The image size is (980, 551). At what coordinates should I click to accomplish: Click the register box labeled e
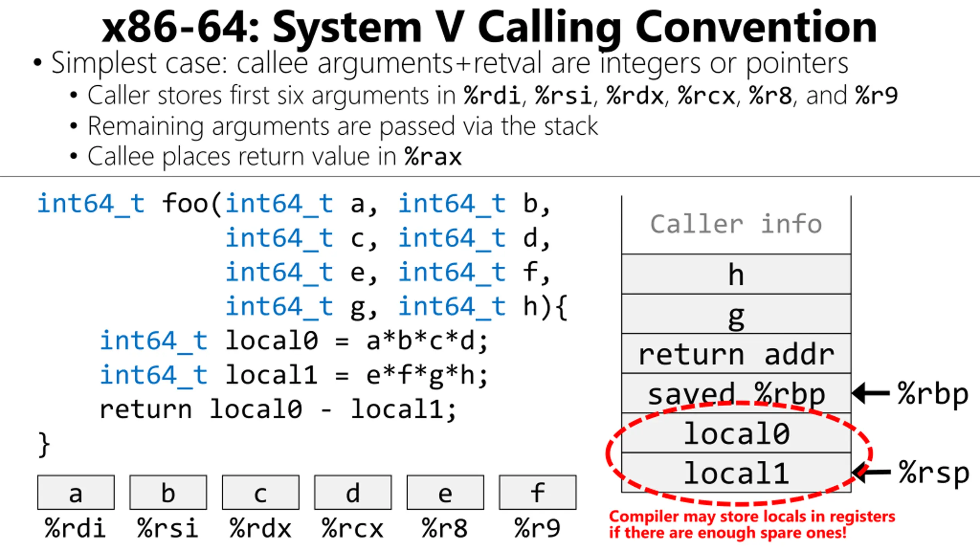[x=445, y=492]
